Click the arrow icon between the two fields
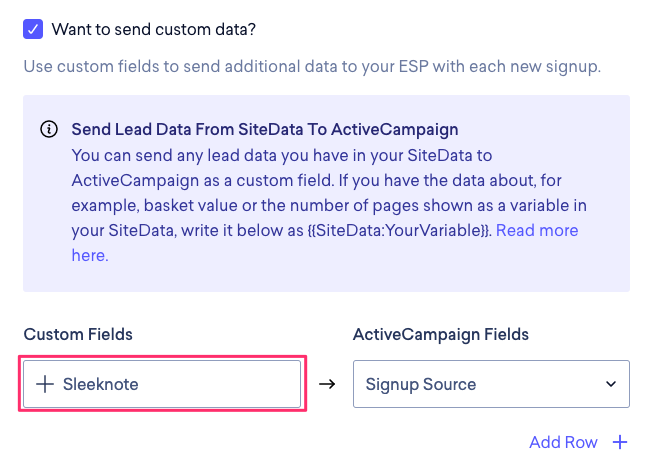Image resolution: width=656 pixels, height=468 pixels. [x=327, y=384]
